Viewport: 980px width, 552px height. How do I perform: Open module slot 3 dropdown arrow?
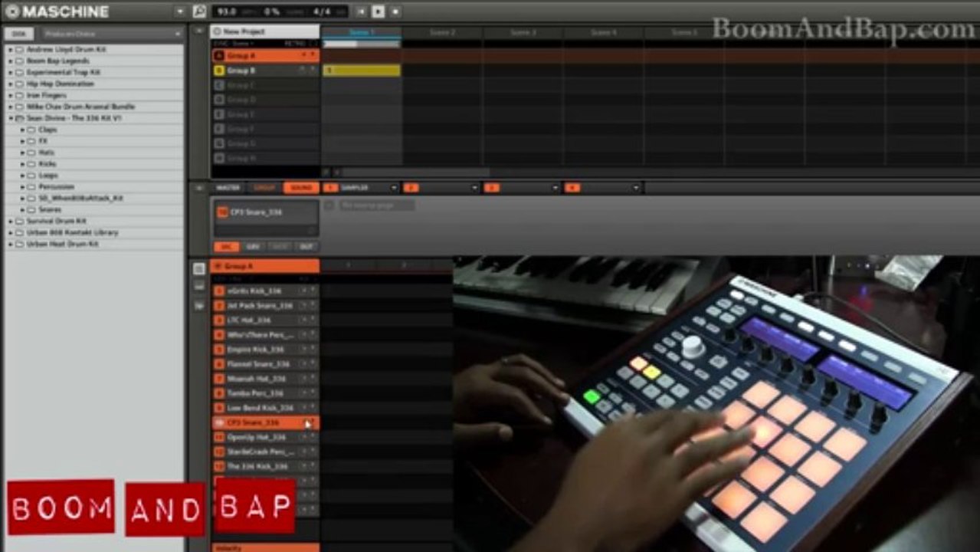[556, 188]
